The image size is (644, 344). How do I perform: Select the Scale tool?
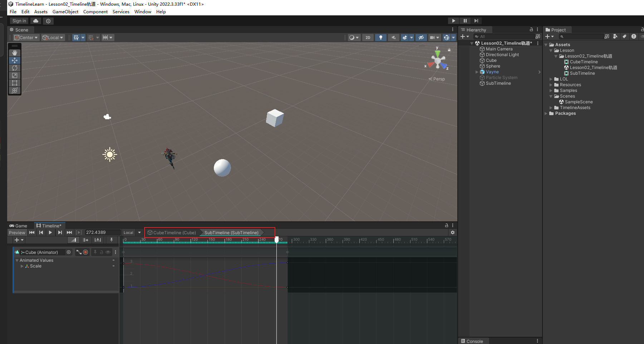[15, 75]
